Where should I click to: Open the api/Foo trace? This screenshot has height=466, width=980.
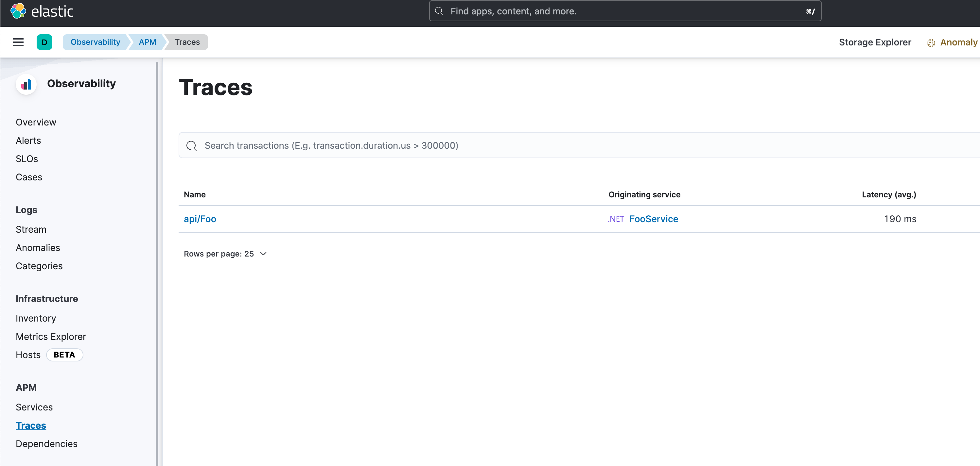[200, 219]
